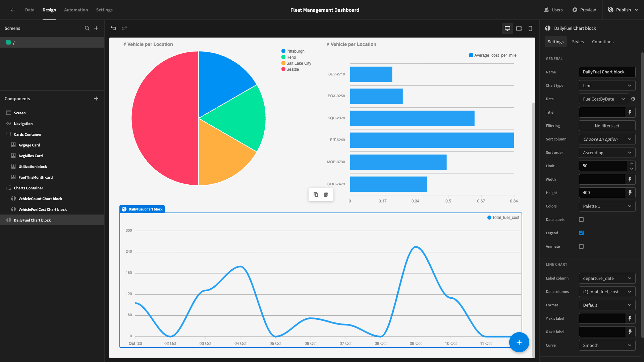The image size is (644, 362).
Task: Click the redo arrow icon
Action: [124, 28]
